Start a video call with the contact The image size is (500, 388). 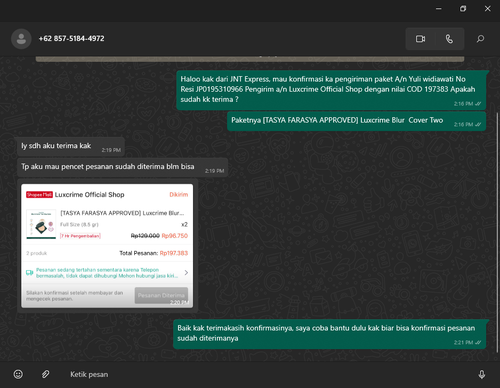tap(420, 39)
